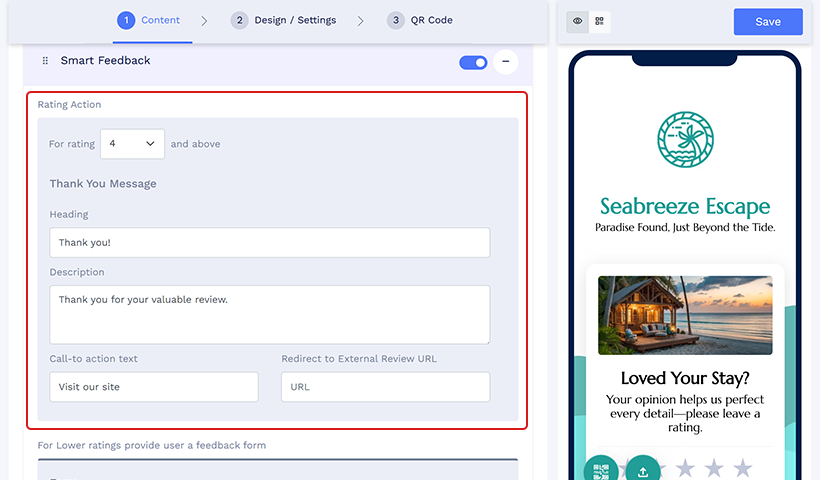Viewport: 820px width, 480px height.
Task: Go to the Content step tab
Action: [x=149, y=20]
